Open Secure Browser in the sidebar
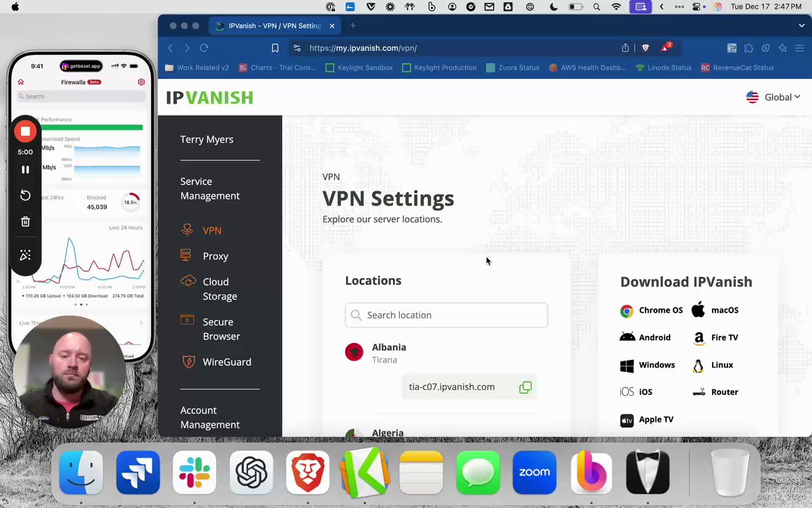This screenshot has height=508, width=812. [x=221, y=329]
